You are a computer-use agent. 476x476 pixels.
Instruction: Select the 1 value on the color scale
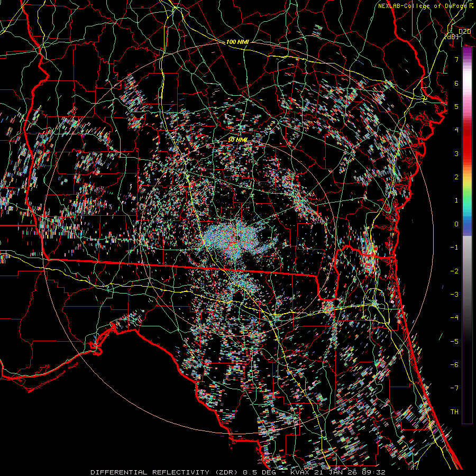[456, 200]
